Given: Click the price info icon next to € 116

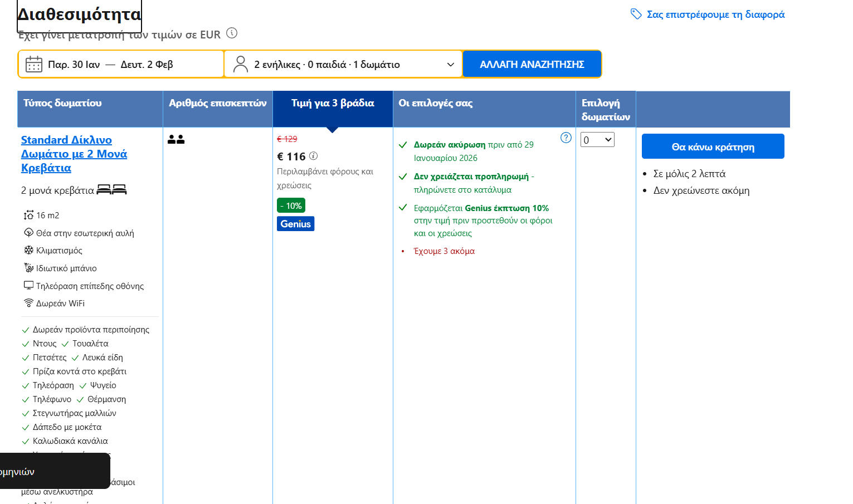Looking at the screenshot, I should (x=314, y=156).
